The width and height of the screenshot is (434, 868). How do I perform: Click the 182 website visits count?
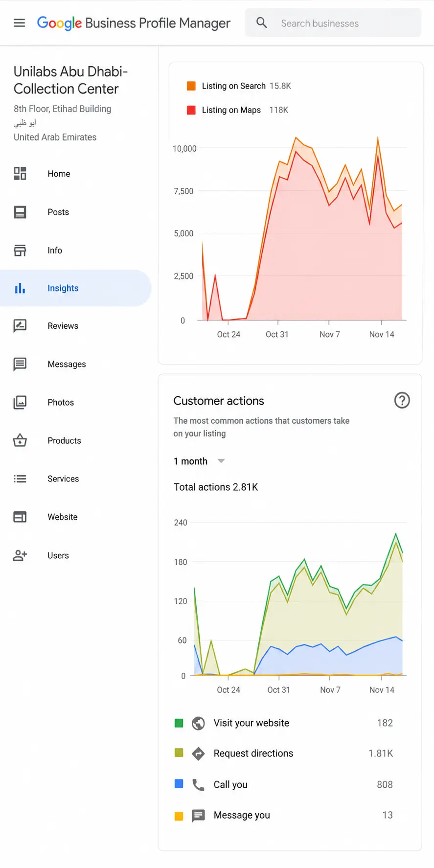pos(385,723)
